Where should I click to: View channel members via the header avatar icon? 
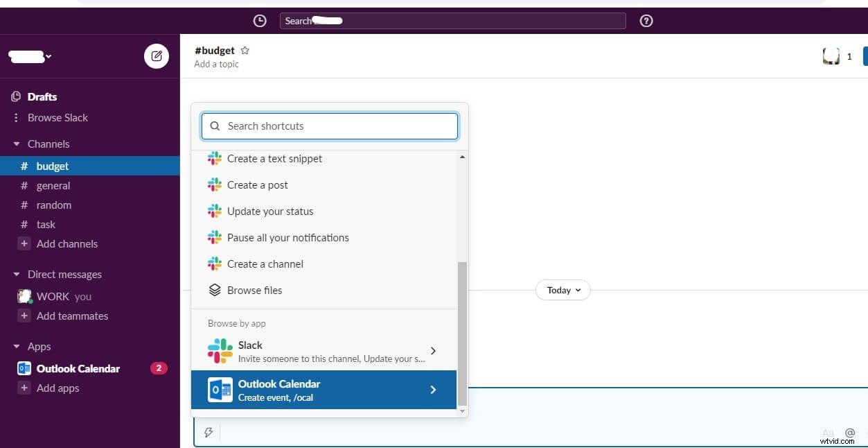click(831, 56)
